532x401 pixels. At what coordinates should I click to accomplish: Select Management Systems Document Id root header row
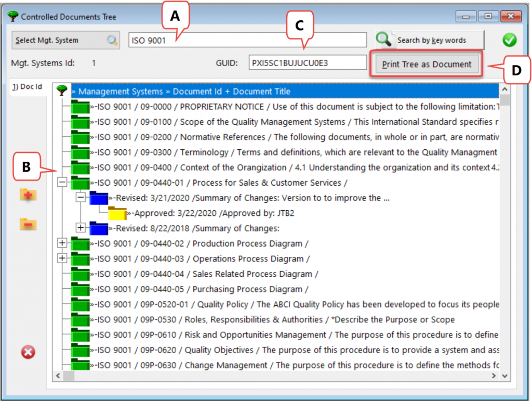pyautogui.click(x=285, y=91)
